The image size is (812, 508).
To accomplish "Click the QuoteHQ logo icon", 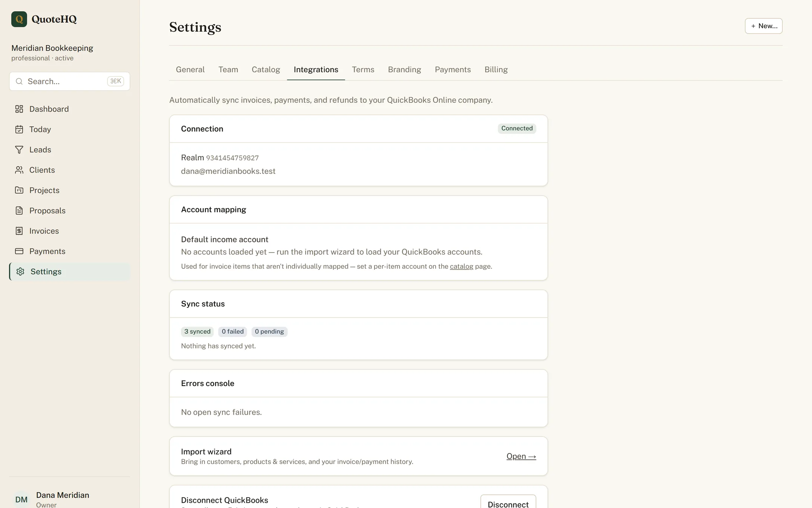I will (x=19, y=19).
